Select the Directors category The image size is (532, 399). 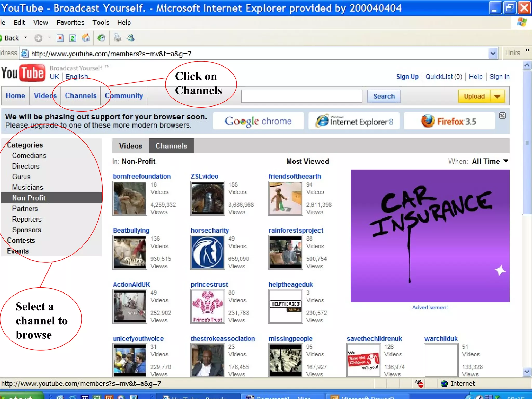26,166
